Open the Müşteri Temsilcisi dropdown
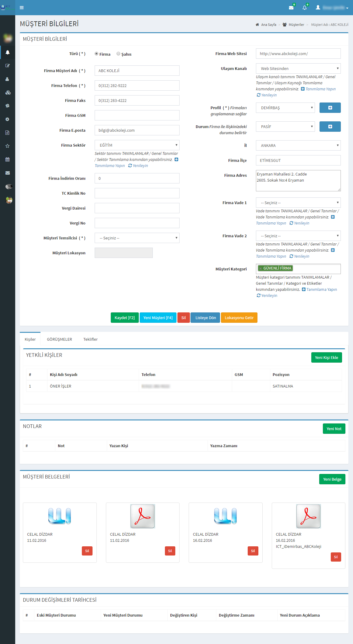353x644 pixels. click(x=137, y=238)
